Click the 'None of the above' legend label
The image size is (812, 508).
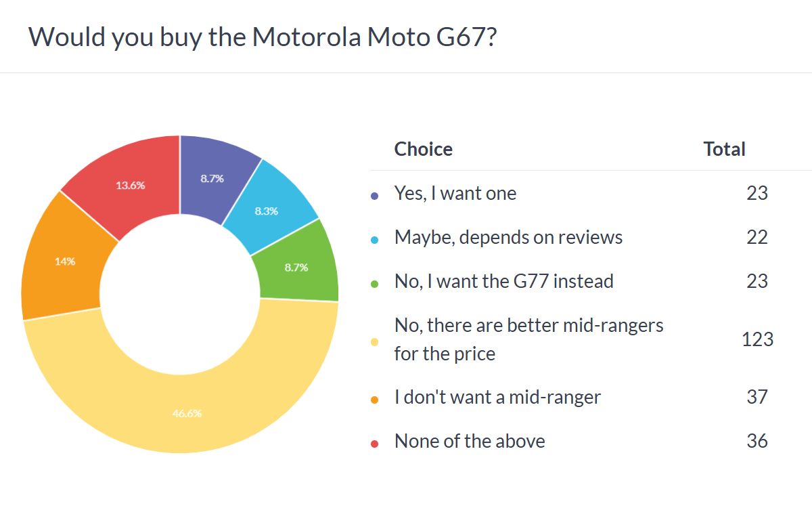(x=470, y=442)
